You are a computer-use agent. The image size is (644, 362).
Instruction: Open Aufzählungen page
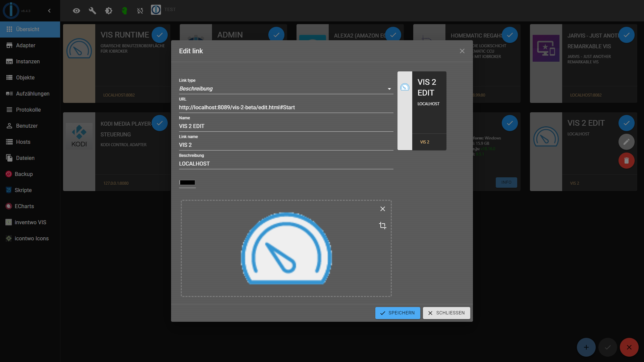30,94
